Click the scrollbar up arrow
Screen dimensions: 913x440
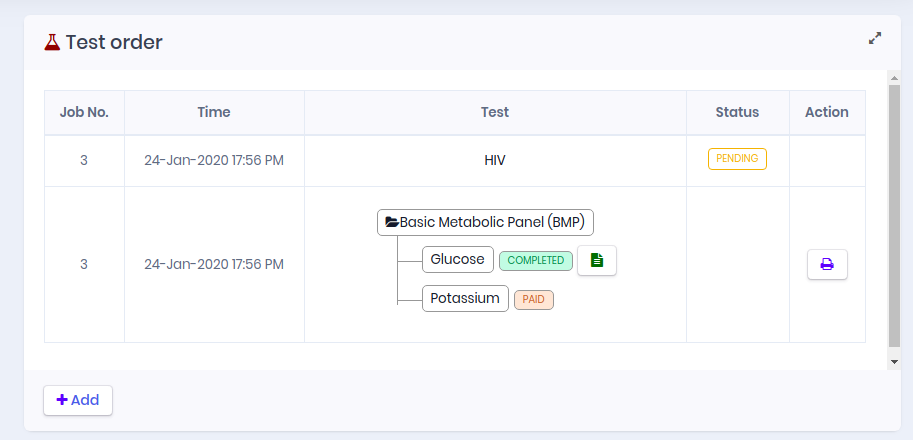[894, 77]
